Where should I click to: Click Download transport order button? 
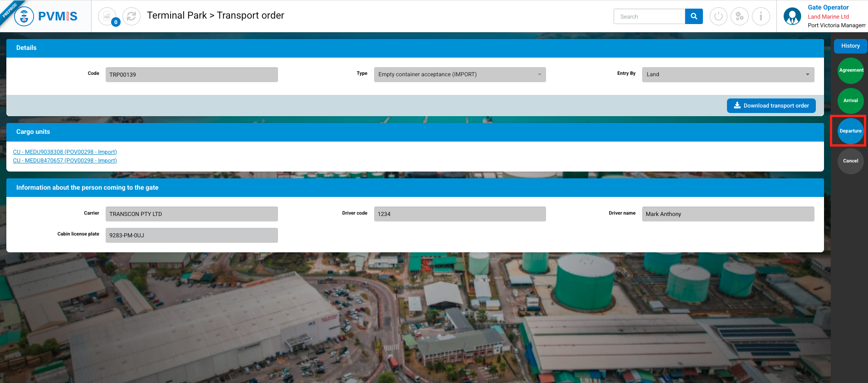tap(771, 106)
